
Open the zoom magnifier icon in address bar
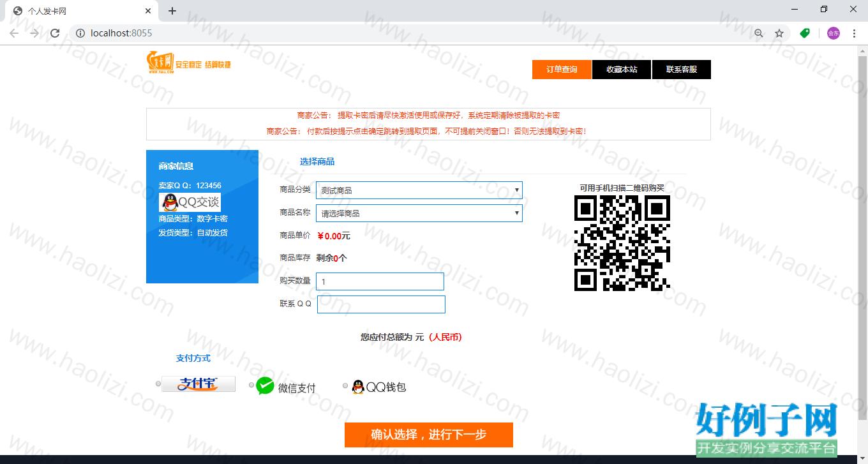pos(759,33)
